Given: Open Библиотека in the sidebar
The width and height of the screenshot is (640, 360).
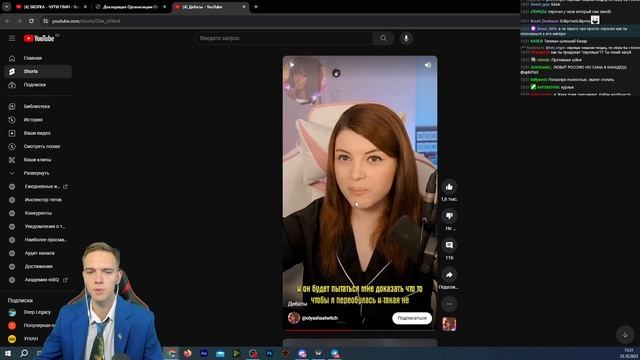Looking at the screenshot, I should (x=38, y=107).
